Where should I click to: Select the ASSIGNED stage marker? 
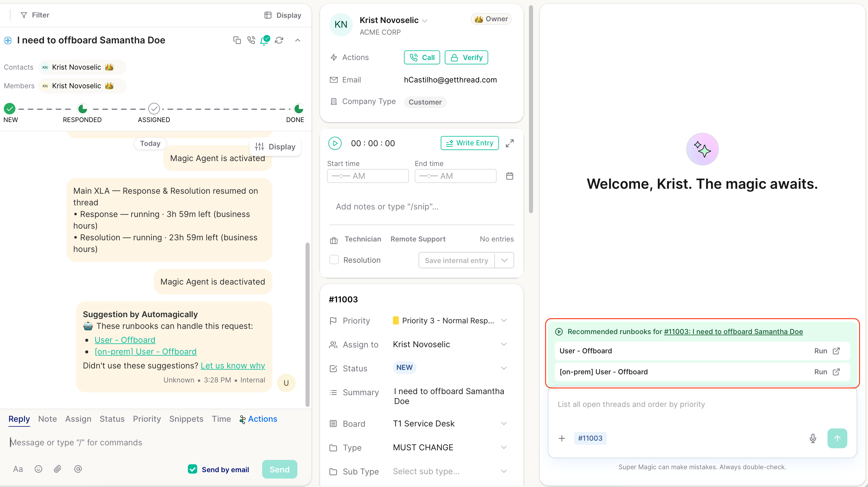click(154, 109)
